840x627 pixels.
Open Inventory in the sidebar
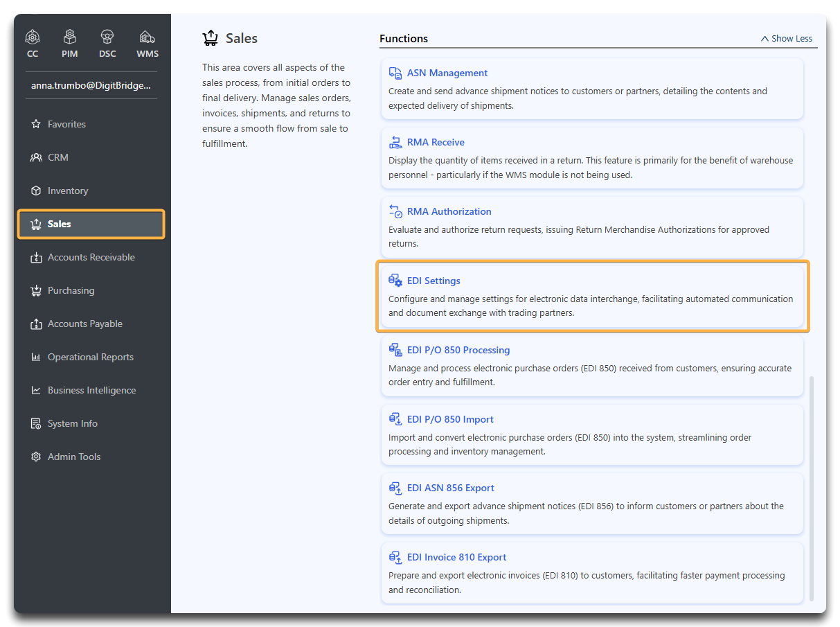click(68, 191)
